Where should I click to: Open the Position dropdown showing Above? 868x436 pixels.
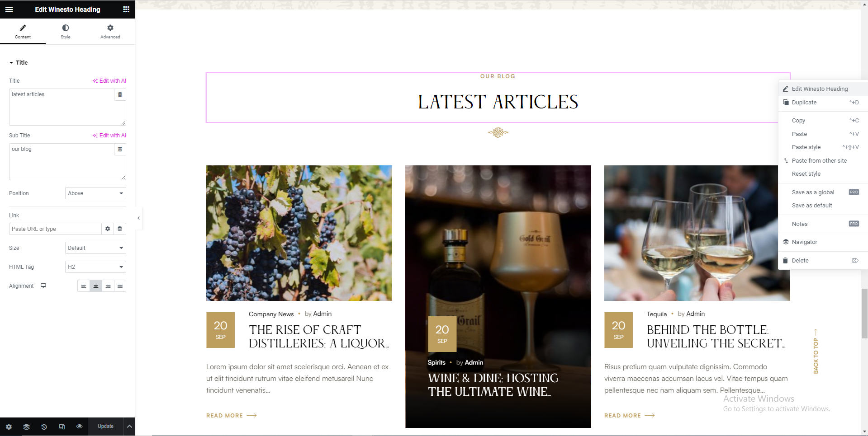click(x=95, y=193)
